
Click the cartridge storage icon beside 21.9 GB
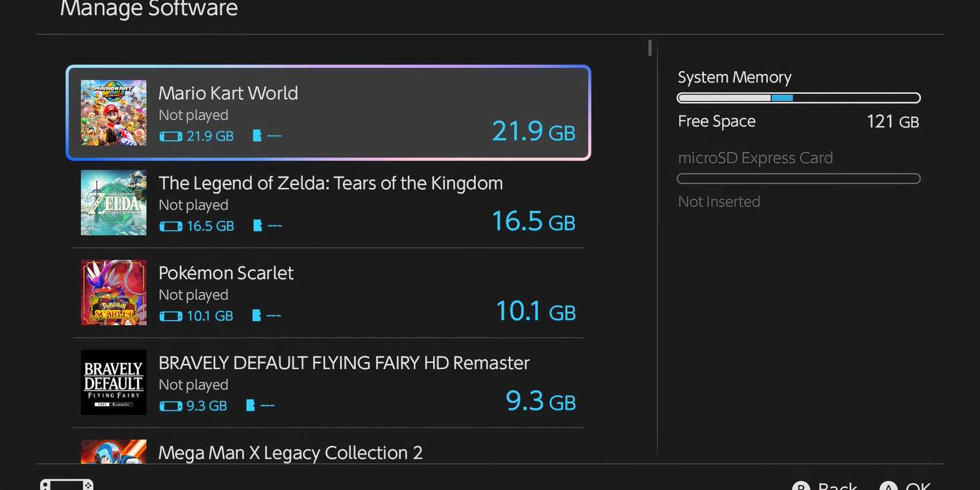tap(171, 136)
